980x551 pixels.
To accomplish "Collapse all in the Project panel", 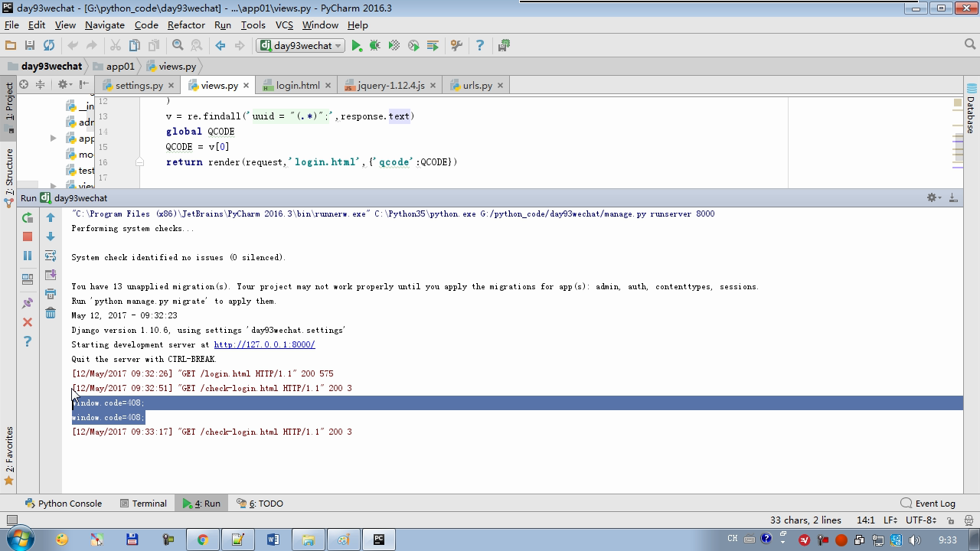I will [41, 84].
